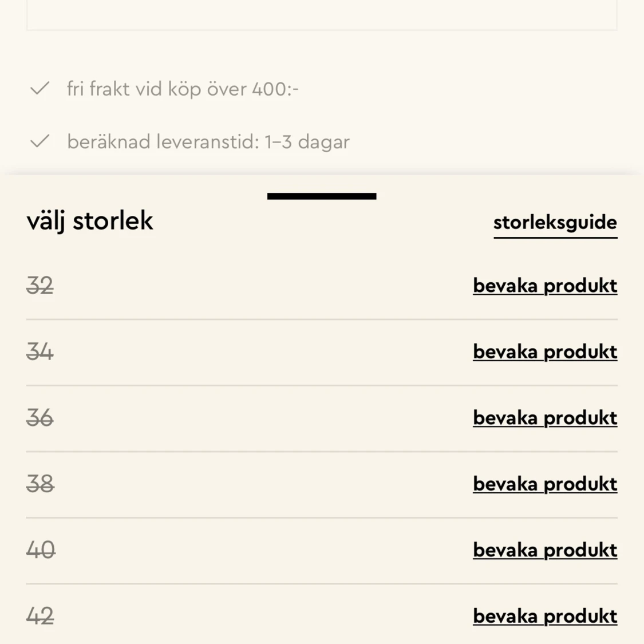
Task: Click the beräknad leveranstid 1–3 dagar text
Action: [208, 142]
